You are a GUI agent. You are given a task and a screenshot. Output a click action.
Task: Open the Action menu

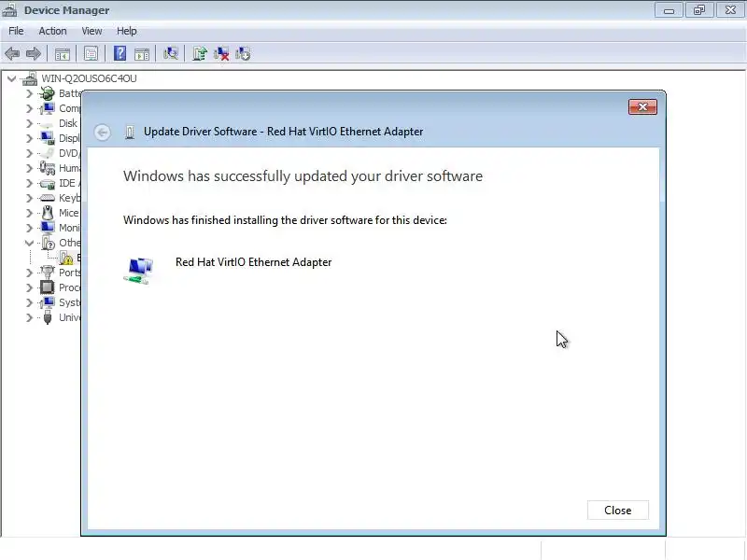click(52, 31)
